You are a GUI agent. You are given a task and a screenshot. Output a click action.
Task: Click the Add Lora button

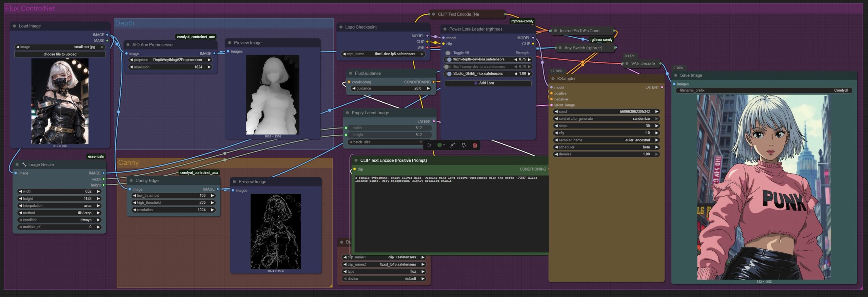tap(488, 83)
